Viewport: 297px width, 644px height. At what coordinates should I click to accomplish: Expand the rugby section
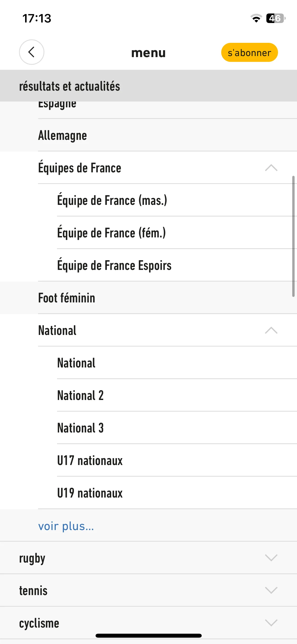click(x=271, y=558)
